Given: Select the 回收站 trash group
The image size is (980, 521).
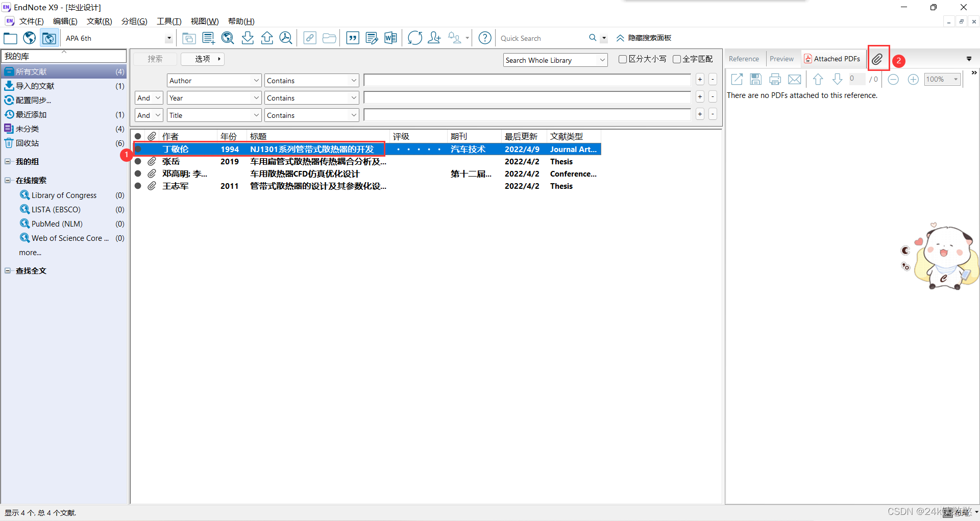Looking at the screenshot, I should pyautogui.click(x=64, y=143).
